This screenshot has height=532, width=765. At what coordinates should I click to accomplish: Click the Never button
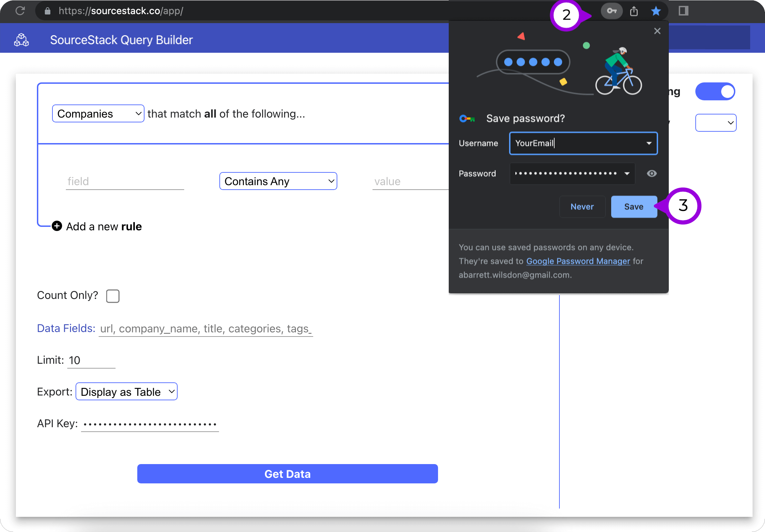tap(582, 207)
